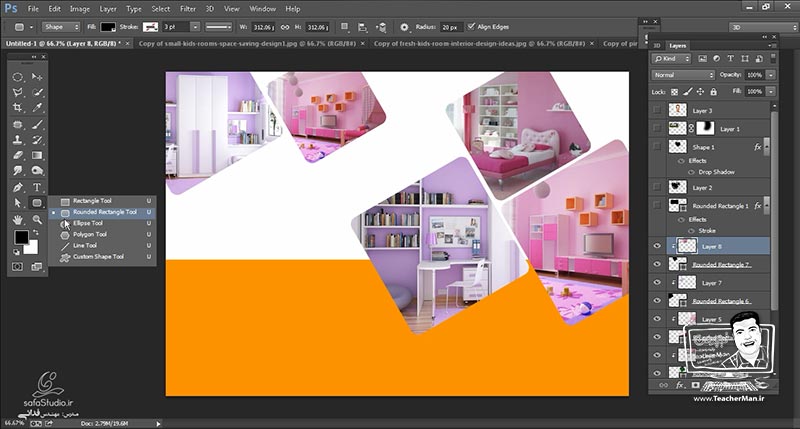Select the Smudge tool

(18, 170)
